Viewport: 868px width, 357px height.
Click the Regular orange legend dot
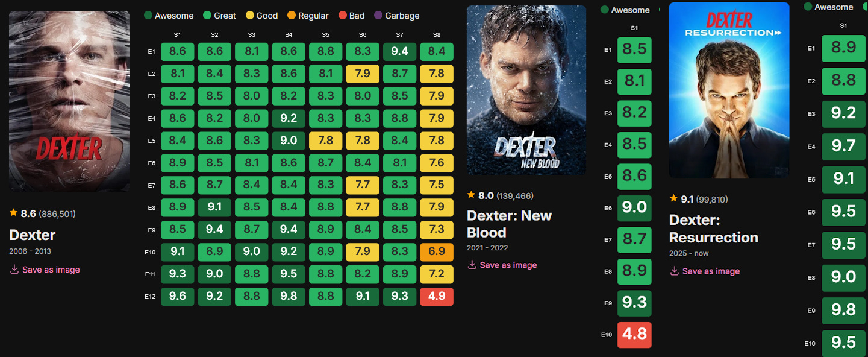tap(290, 16)
